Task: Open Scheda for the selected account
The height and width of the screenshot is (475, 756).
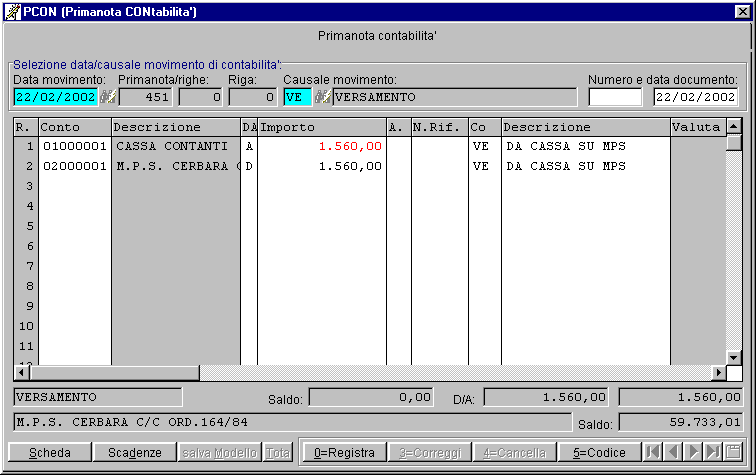Action: [x=50, y=453]
